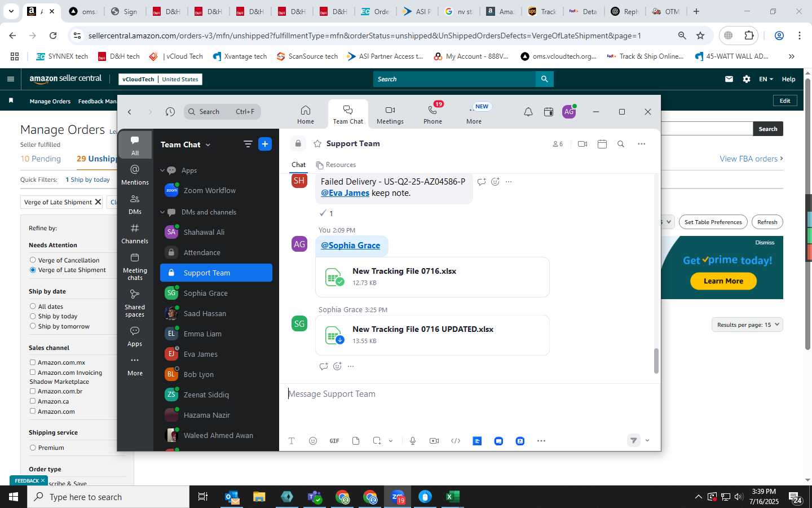812x508 pixels.
Task: Click Refresh button on Manage Orders
Action: point(767,222)
